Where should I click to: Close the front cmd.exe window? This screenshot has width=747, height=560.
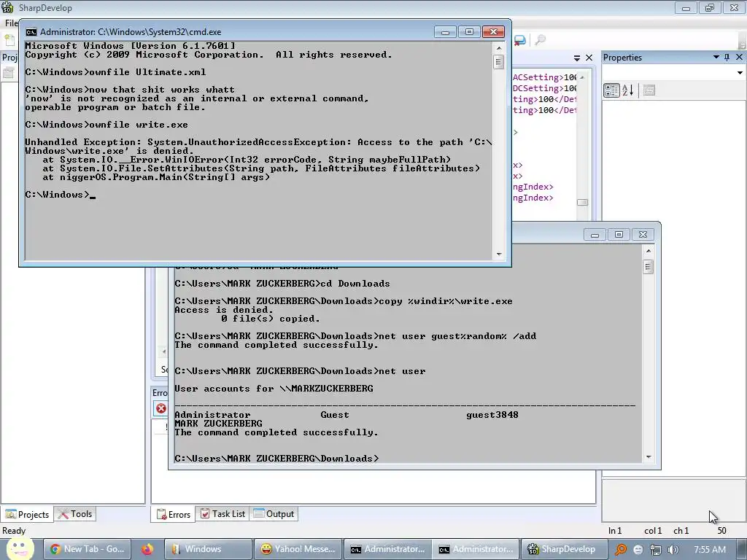pyautogui.click(x=494, y=32)
